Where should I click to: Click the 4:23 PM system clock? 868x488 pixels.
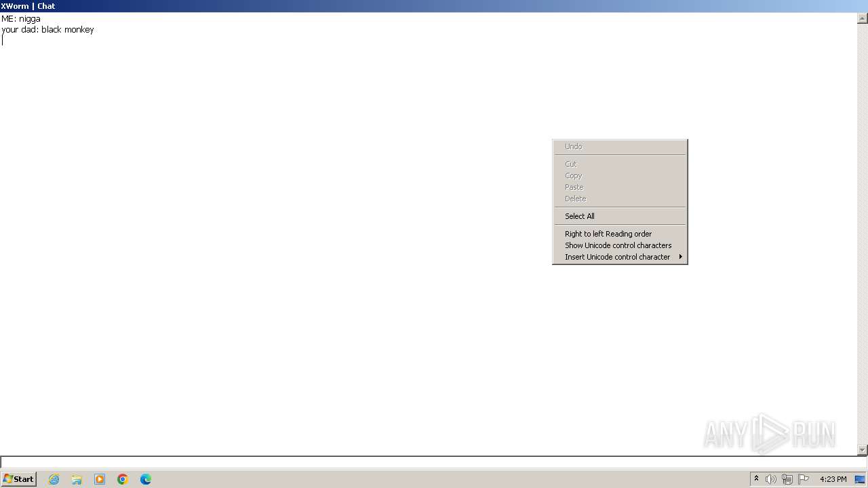pyautogui.click(x=833, y=479)
